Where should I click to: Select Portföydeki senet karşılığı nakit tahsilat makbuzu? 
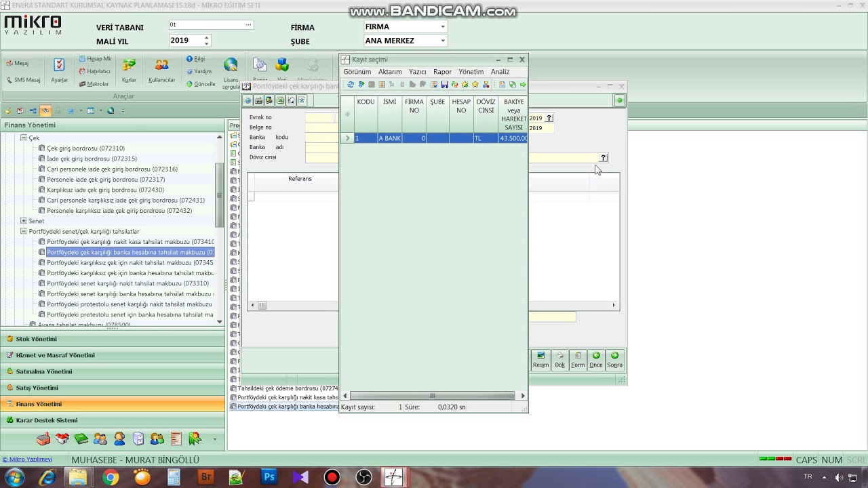pos(127,283)
